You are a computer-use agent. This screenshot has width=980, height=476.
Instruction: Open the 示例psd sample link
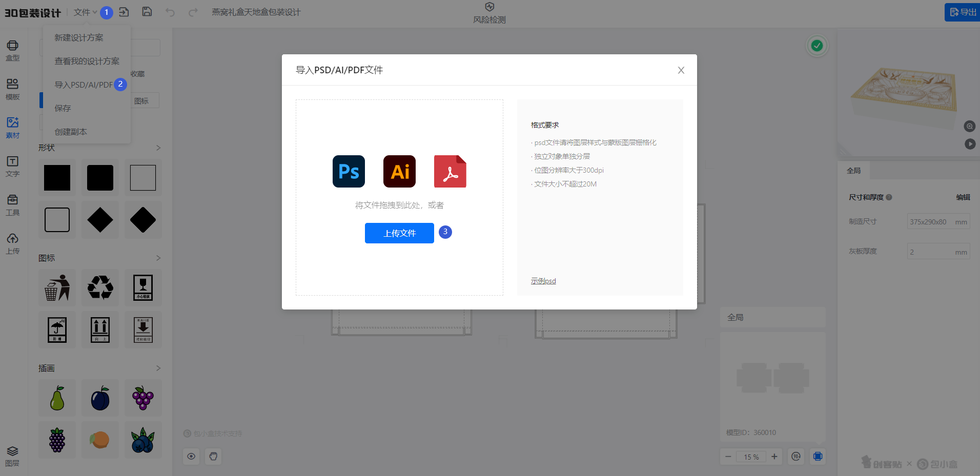point(543,281)
